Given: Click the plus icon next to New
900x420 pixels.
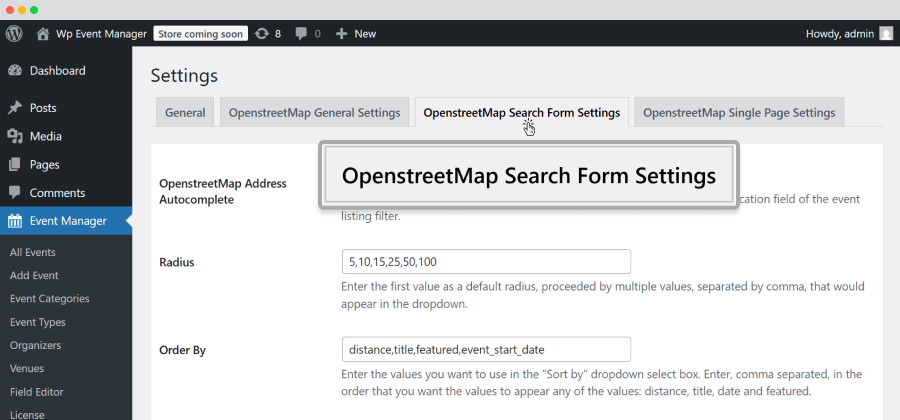Looking at the screenshot, I should pos(342,34).
